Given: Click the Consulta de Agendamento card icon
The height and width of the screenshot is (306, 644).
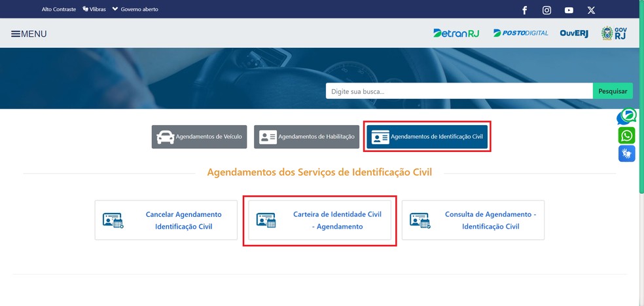Looking at the screenshot, I should coord(420,220).
